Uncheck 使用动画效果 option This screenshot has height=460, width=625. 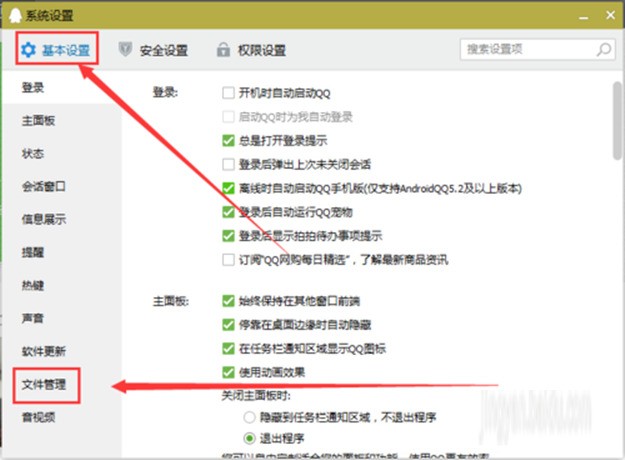(x=228, y=372)
